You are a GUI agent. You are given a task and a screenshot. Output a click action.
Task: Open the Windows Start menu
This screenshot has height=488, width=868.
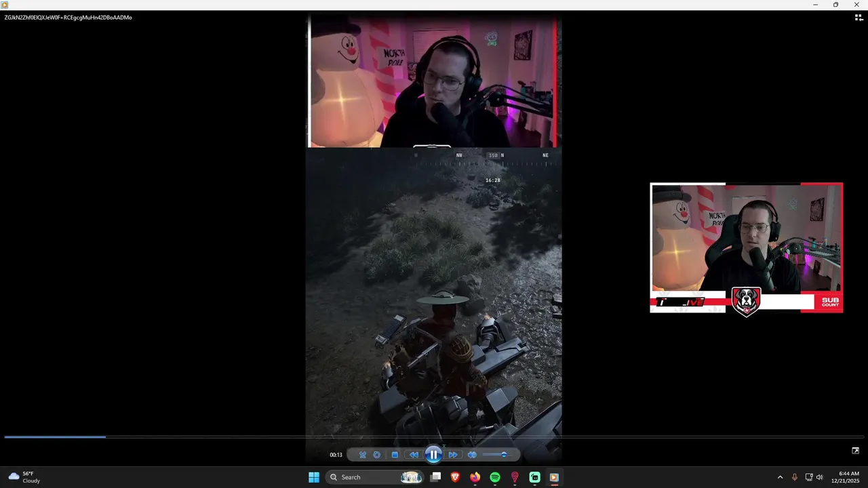click(x=314, y=477)
